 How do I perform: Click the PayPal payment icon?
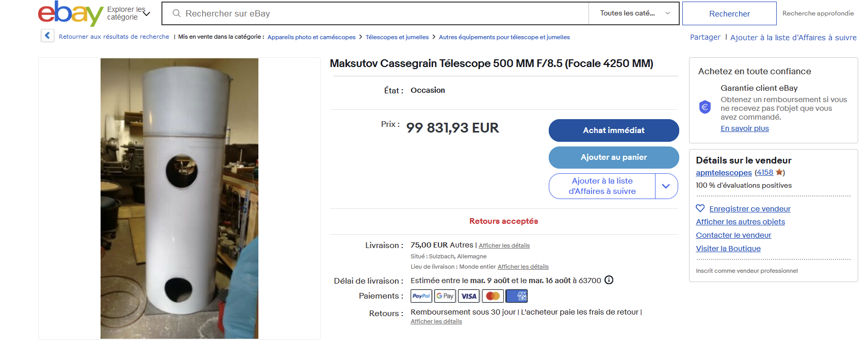[421, 296]
